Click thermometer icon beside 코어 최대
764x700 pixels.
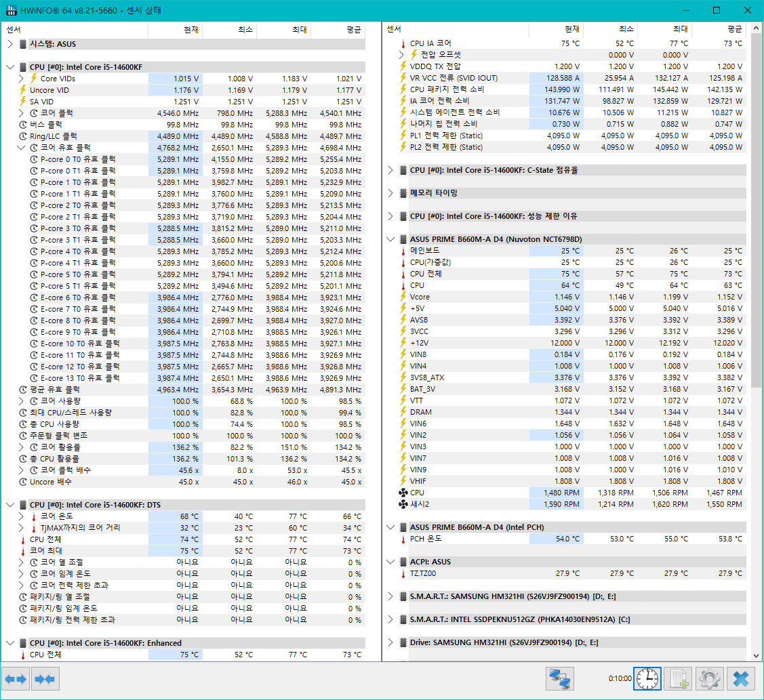(23, 551)
